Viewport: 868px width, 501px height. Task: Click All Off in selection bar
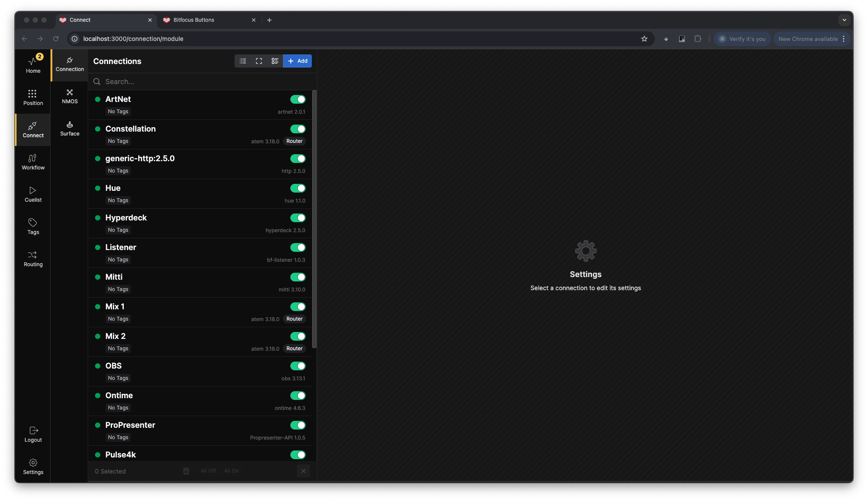pyautogui.click(x=208, y=471)
